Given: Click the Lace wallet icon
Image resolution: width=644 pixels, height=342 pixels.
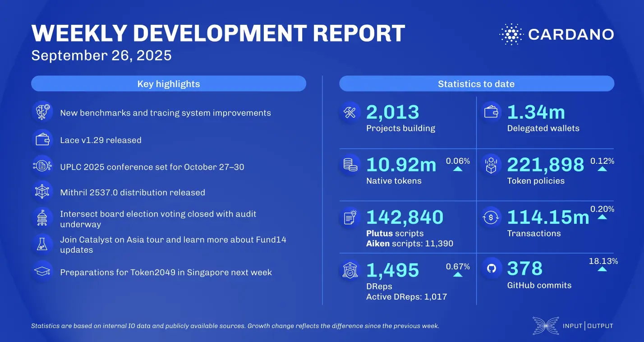Looking at the screenshot, I should coord(42,139).
